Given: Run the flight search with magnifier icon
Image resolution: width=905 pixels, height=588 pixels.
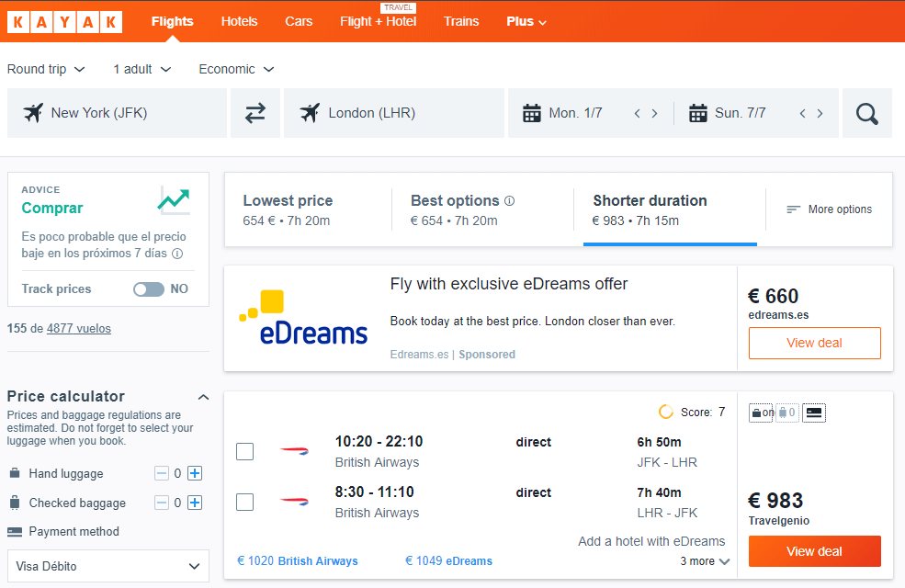Looking at the screenshot, I should point(867,113).
